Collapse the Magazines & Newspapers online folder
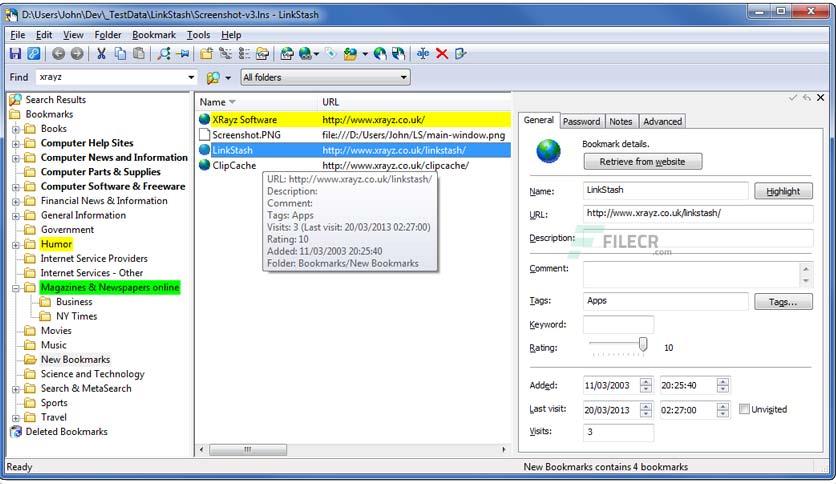 tap(16, 288)
